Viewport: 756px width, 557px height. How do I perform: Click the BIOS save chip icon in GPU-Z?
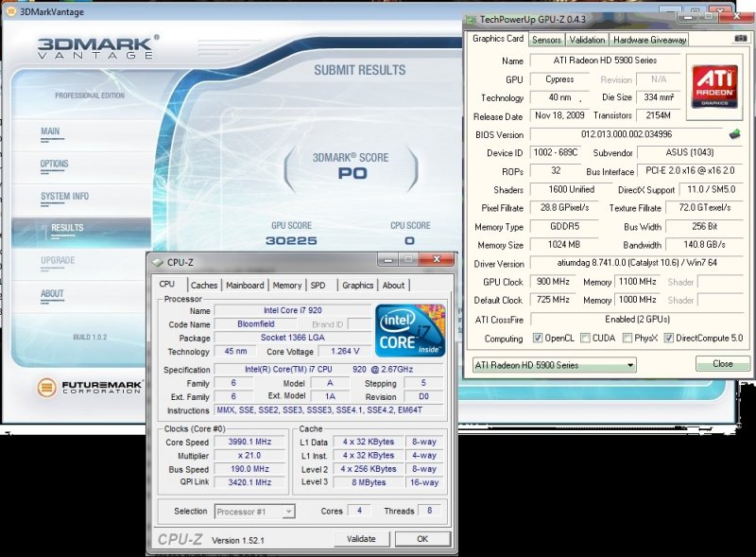pos(734,134)
